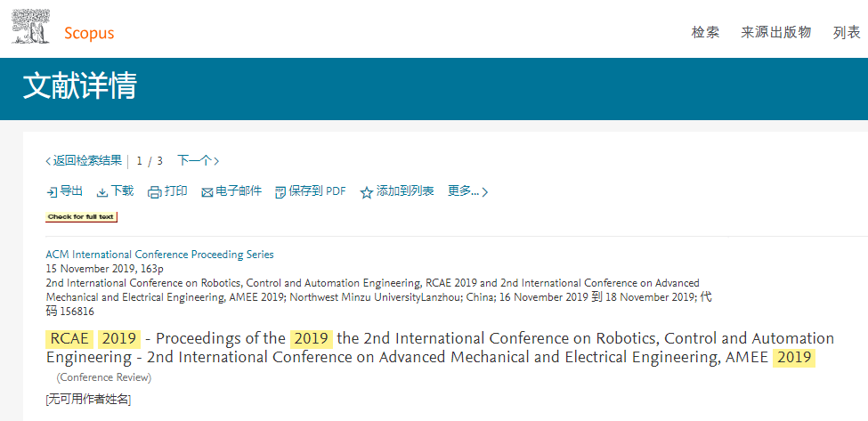Click the '(Conference Review)' label

pos(103,378)
